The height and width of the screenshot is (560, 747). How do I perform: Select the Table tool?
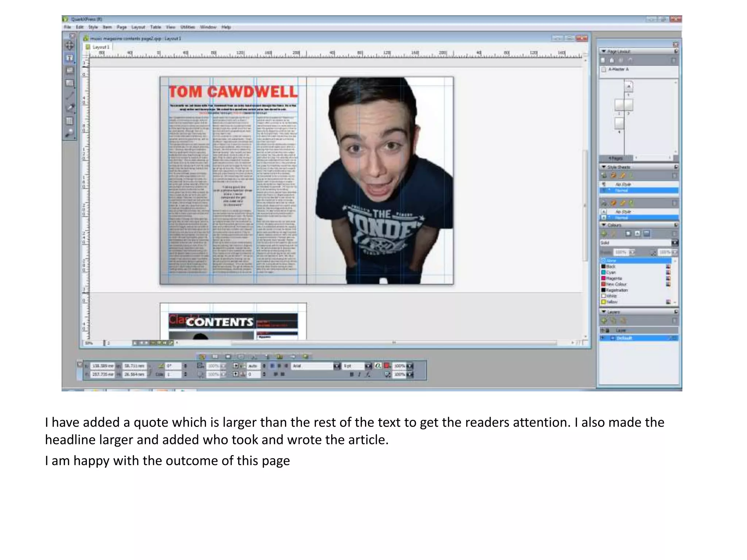(69, 121)
